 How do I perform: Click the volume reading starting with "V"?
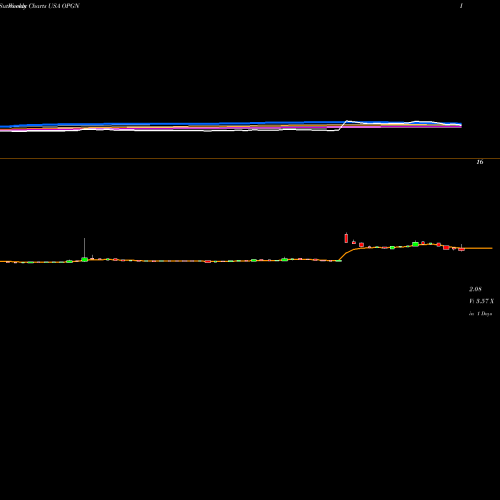[481, 301]
